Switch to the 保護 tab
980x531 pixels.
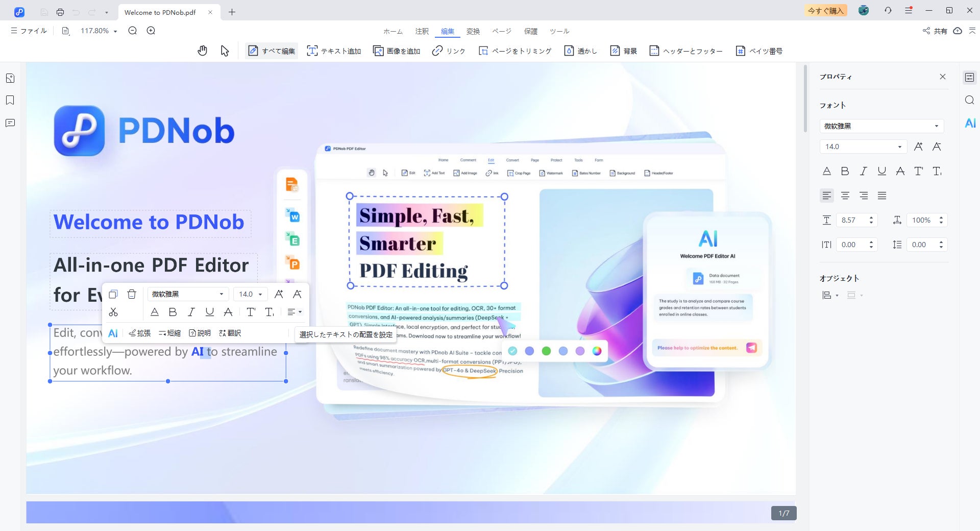[x=531, y=31]
